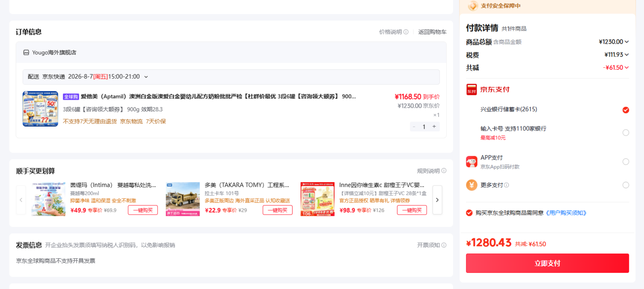Click the ¥1280.43 total amount

489,243
